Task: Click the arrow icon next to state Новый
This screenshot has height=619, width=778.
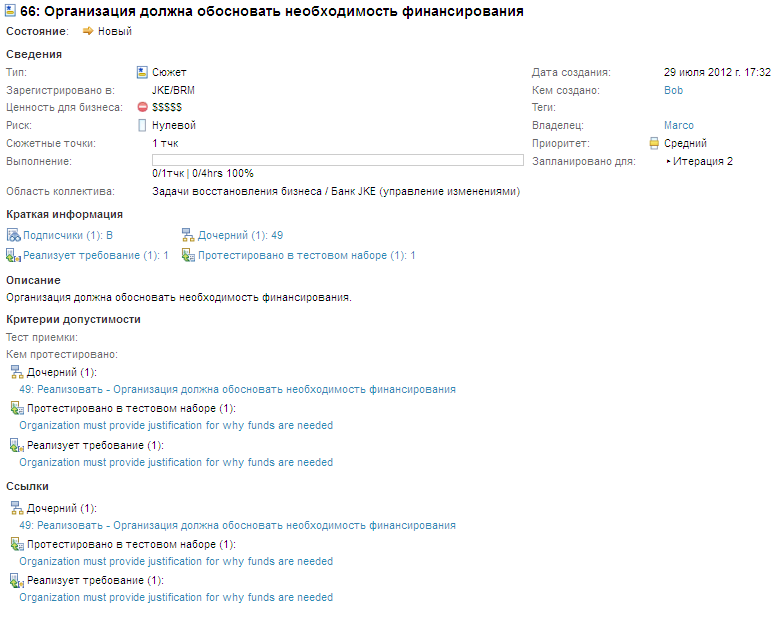Action: coord(88,31)
